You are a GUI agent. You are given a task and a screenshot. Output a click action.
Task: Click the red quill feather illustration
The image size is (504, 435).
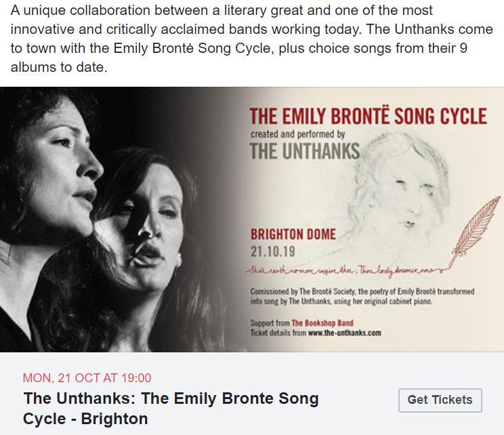pos(477,230)
